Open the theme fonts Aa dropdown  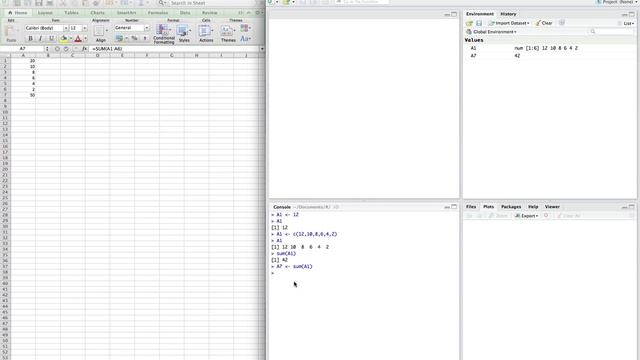[x=245, y=39]
